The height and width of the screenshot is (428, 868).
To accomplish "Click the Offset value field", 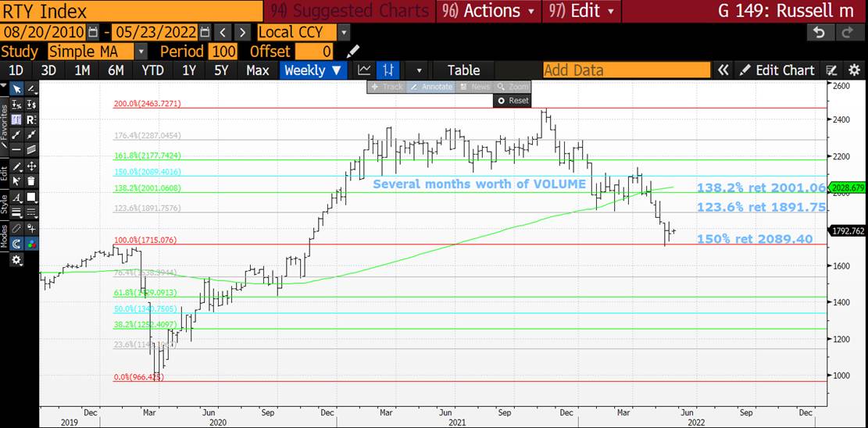I will (x=314, y=52).
